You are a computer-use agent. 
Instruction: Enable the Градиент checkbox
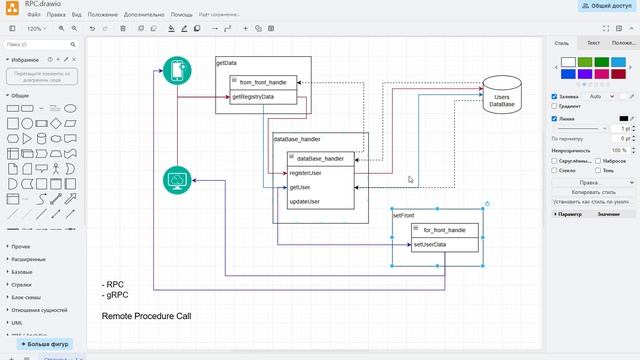[x=554, y=106]
